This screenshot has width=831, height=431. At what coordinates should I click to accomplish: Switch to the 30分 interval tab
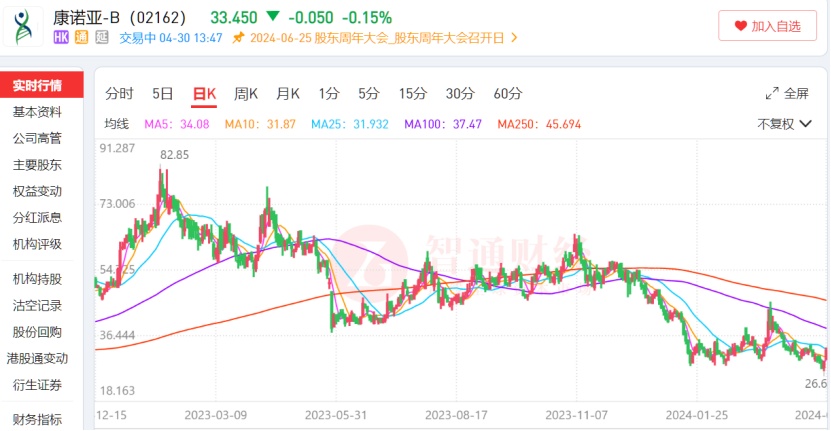460,94
